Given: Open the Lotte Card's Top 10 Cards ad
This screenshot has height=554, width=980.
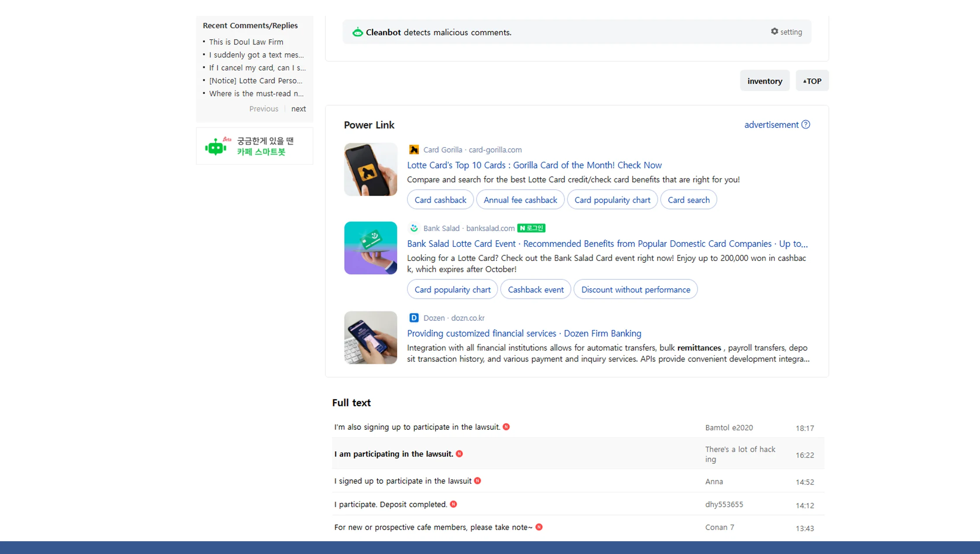Looking at the screenshot, I should point(534,165).
